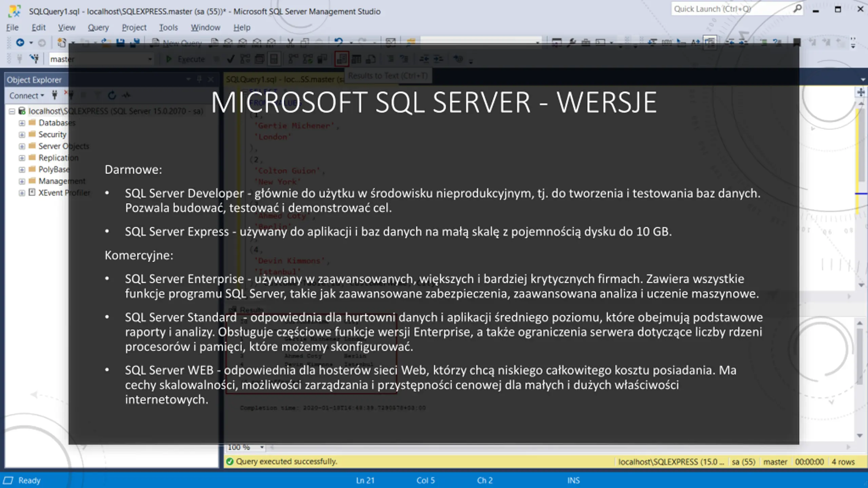Click the '4 rows' status bar entry
The height and width of the screenshot is (488, 868).
point(843,462)
